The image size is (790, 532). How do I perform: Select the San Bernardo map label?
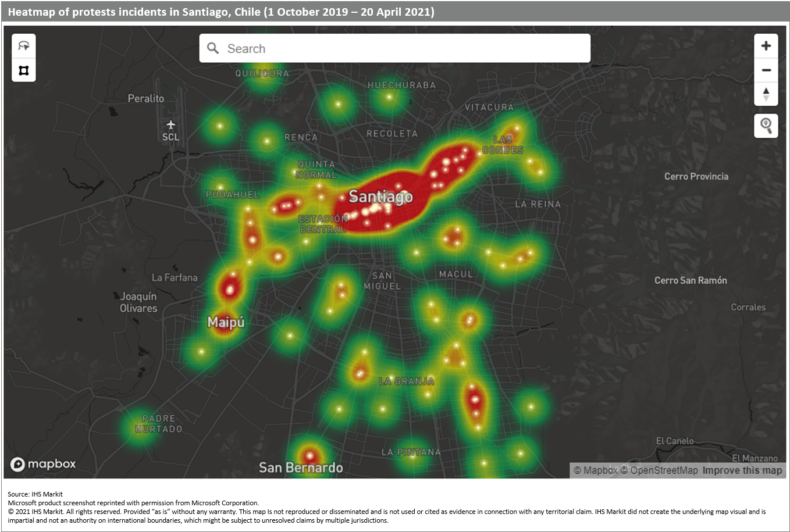(301, 467)
